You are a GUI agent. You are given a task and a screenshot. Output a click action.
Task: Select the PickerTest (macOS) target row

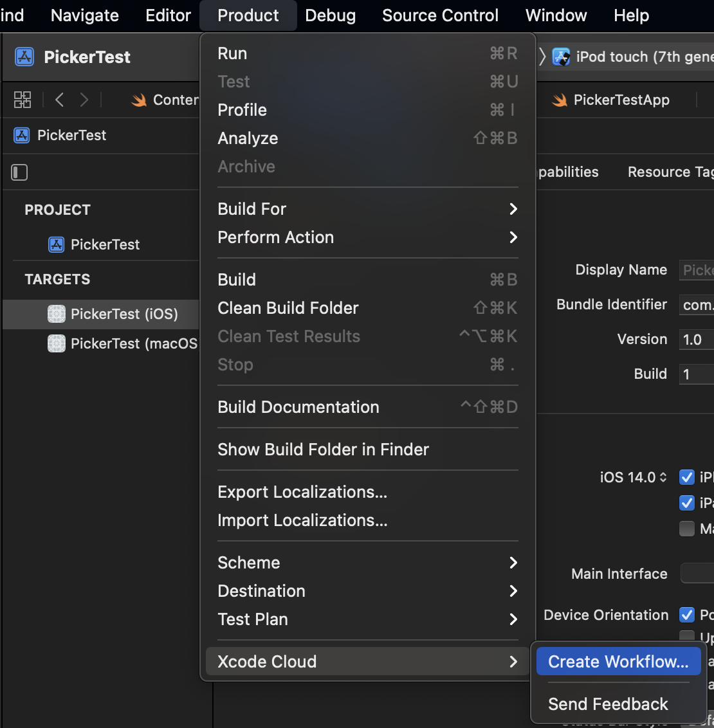[x=101, y=343]
